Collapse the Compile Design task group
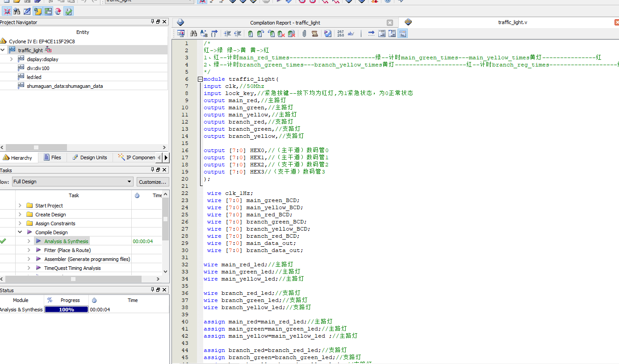Image resolution: width=619 pixels, height=364 pixels. (x=20, y=232)
